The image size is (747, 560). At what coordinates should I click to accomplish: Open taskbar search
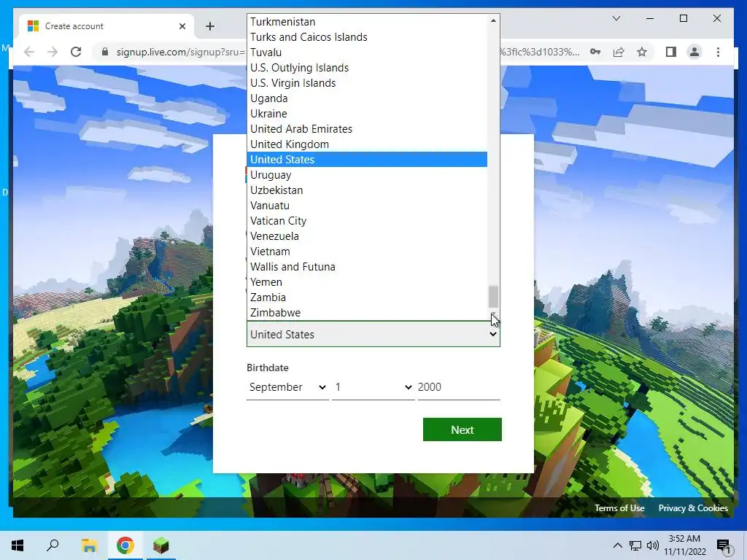coord(53,545)
